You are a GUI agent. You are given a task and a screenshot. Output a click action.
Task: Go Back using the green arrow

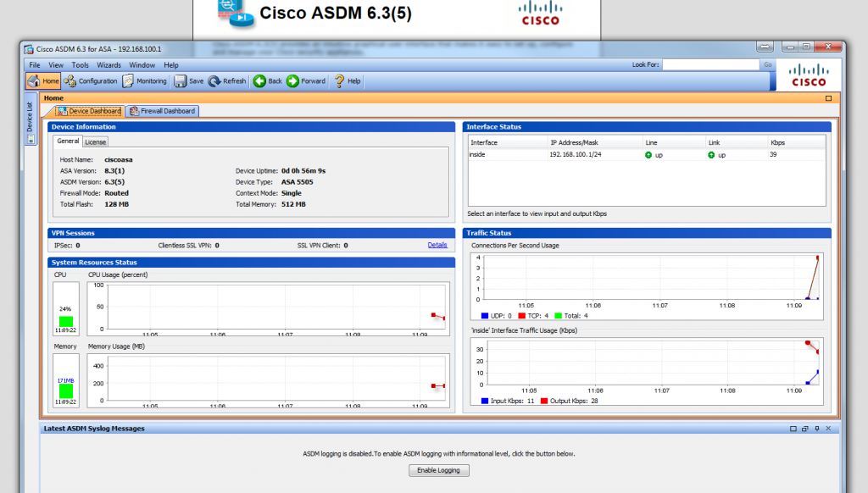[x=267, y=80]
